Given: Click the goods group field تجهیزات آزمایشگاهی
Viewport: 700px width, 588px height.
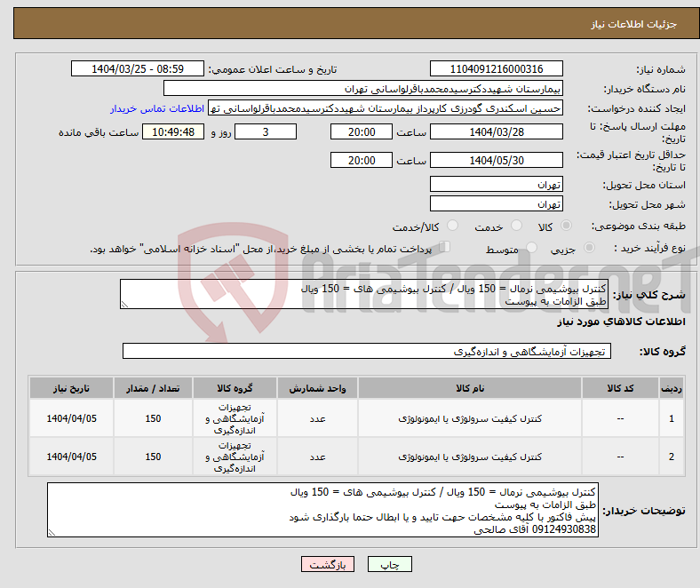Looking at the screenshot, I should (367, 351).
